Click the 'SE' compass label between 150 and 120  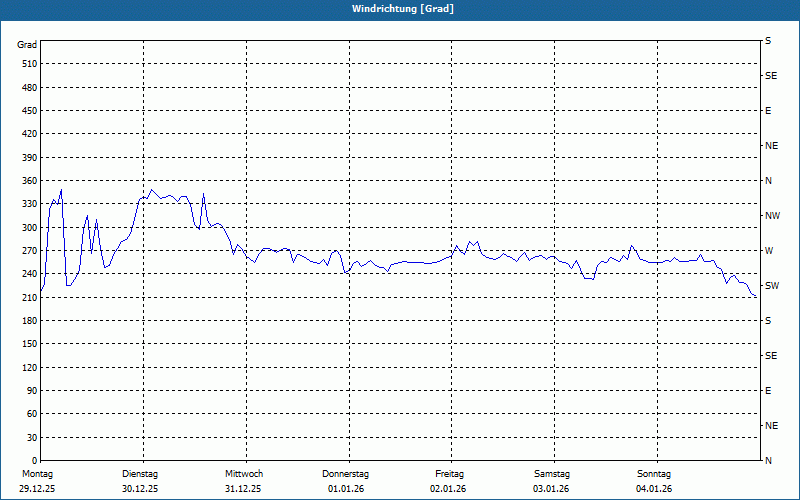click(x=771, y=356)
